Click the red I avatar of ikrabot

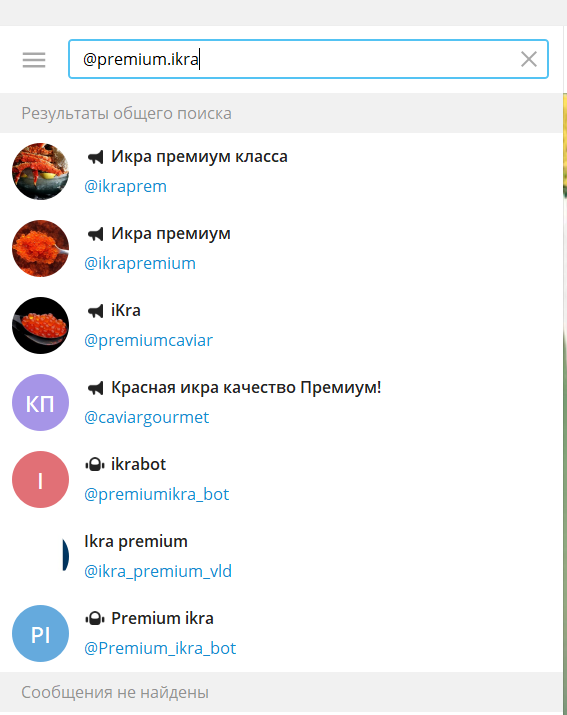click(x=41, y=480)
